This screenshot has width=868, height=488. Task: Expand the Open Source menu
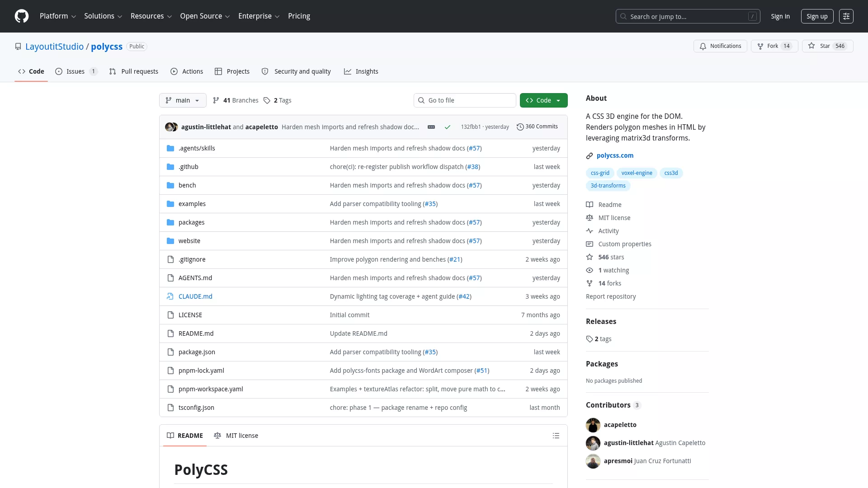click(x=205, y=16)
